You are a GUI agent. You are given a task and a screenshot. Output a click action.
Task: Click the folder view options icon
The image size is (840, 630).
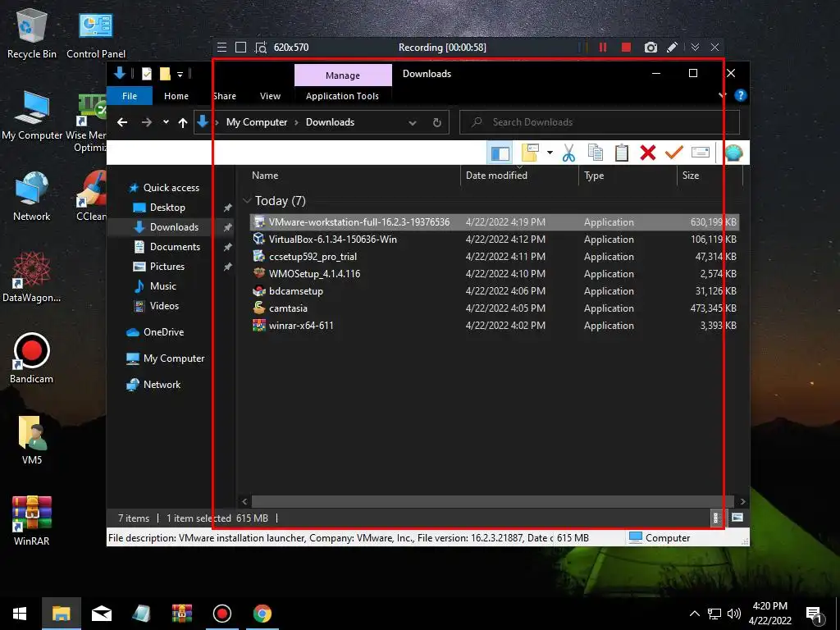point(530,153)
